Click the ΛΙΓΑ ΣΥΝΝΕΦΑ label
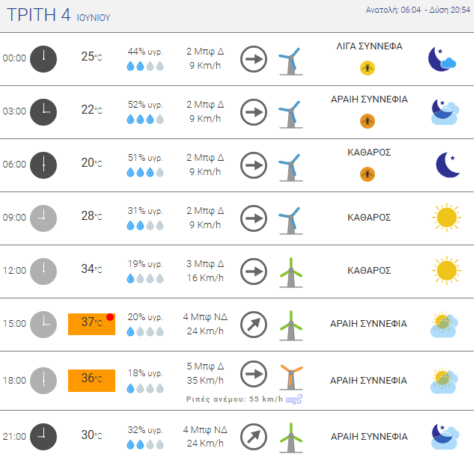 (x=369, y=46)
